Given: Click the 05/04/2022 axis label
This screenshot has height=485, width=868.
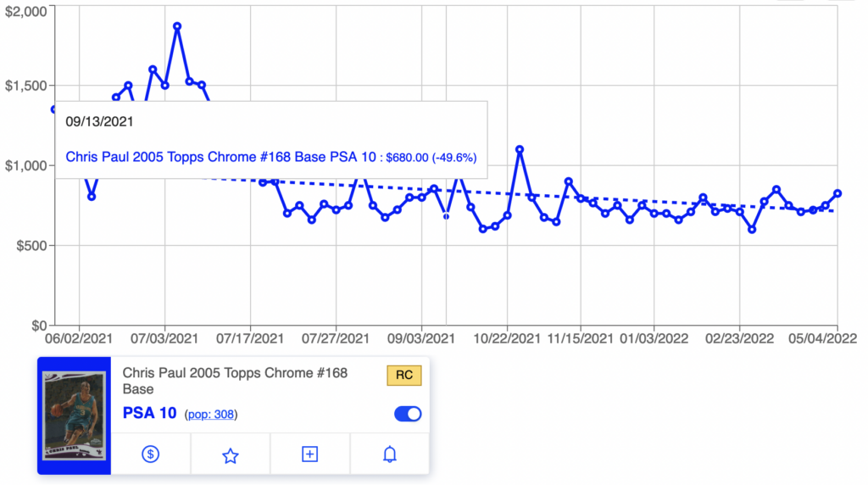Looking at the screenshot, I should [822, 338].
